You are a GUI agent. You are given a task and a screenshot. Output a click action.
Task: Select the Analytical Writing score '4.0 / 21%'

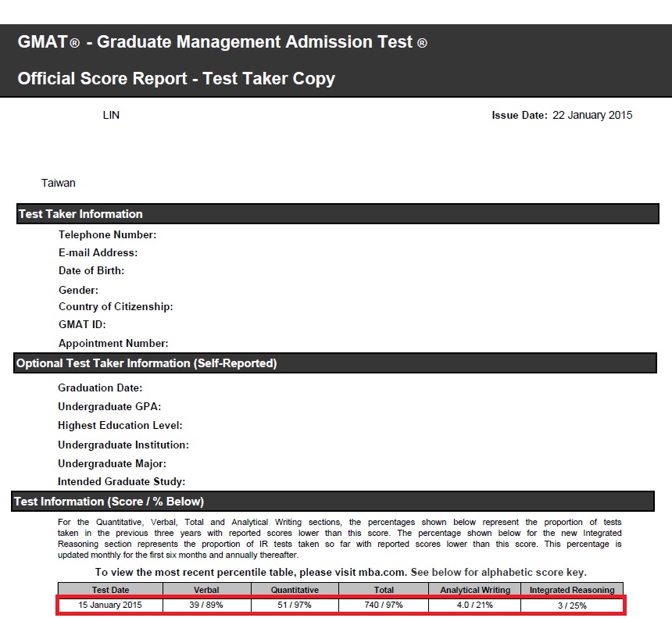point(475,605)
